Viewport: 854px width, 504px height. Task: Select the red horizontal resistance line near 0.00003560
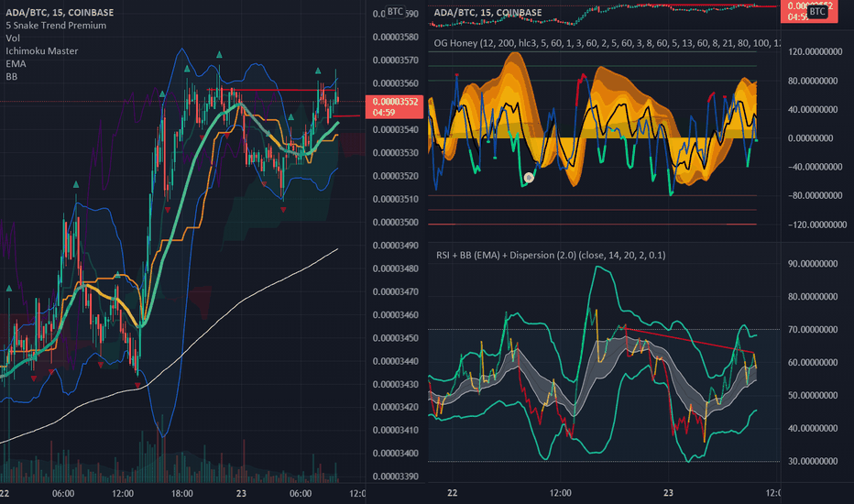point(271,90)
